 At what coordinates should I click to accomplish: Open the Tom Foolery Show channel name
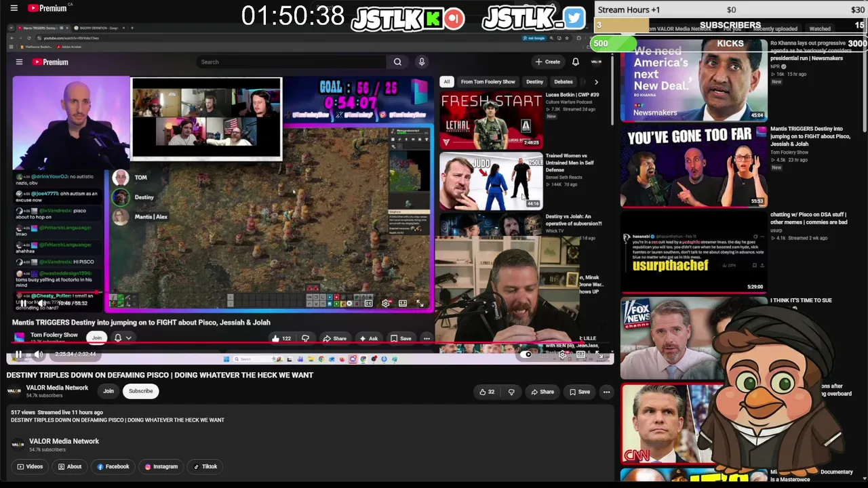[x=54, y=335]
